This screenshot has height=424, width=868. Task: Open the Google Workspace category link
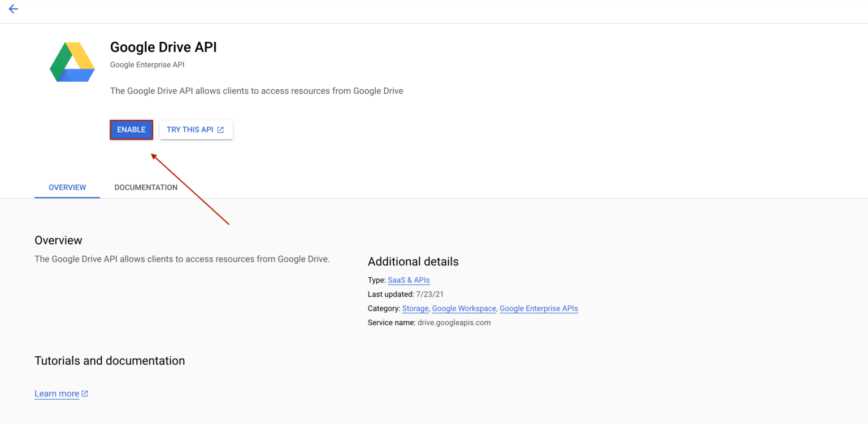pos(463,308)
